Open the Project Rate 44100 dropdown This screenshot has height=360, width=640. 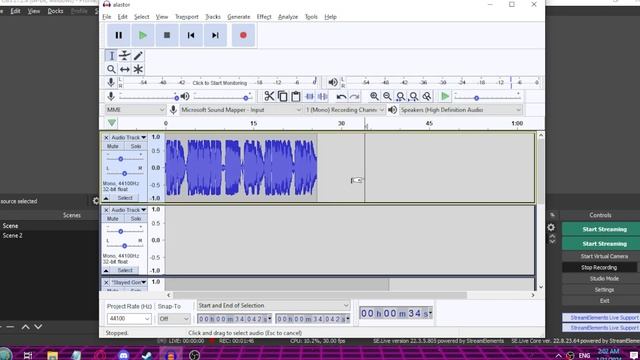pos(129,319)
